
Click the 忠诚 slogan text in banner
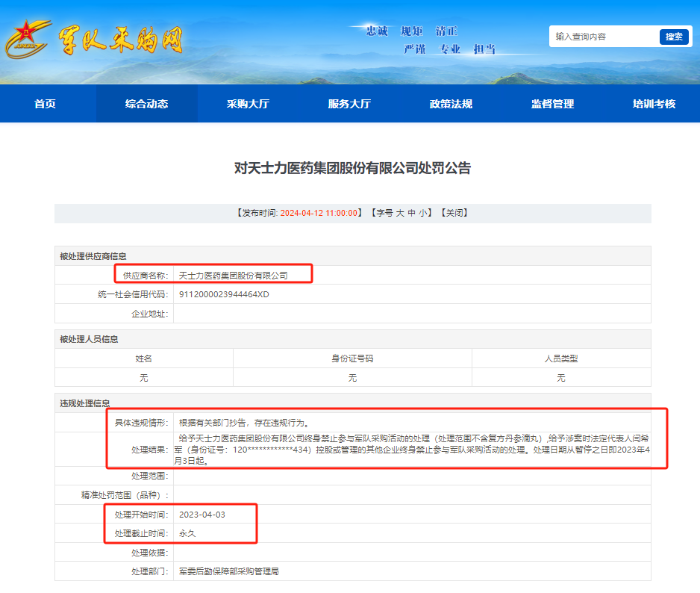(x=377, y=31)
